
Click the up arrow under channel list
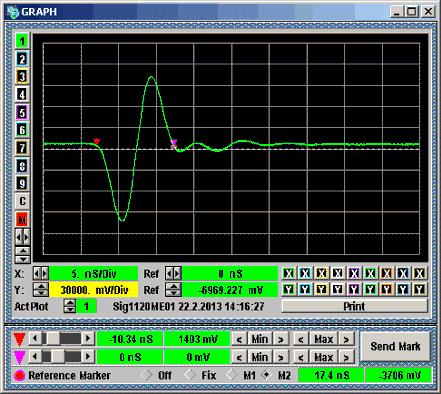pos(22,251)
